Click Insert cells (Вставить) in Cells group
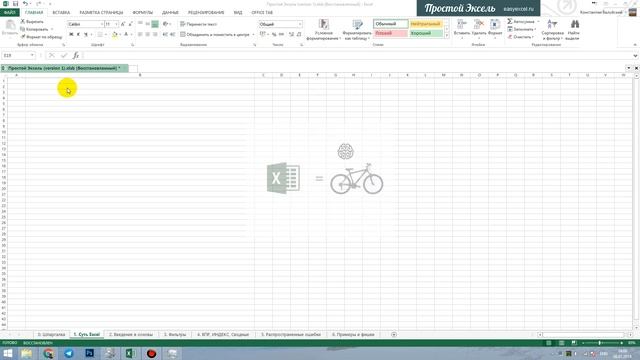Image resolution: width=640 pixels, height=360 pixels. (x=462, y=29)
